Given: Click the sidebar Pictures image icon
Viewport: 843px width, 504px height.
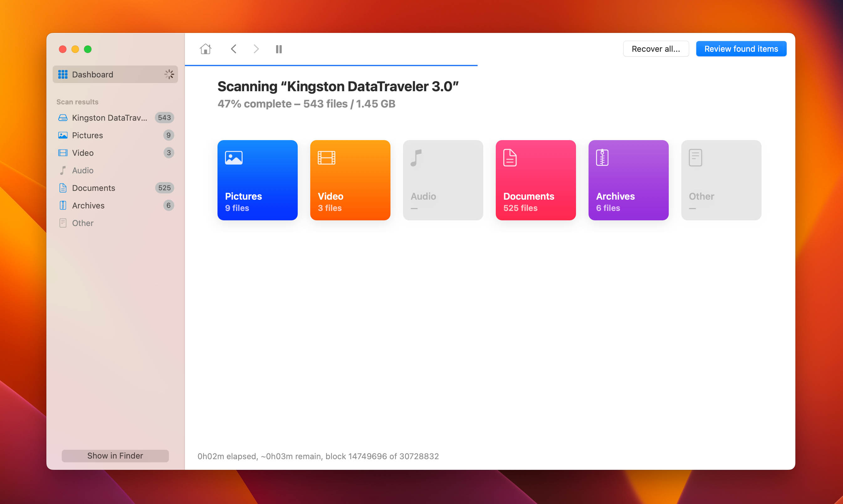Looking at the screenshot, I should 63,135.
